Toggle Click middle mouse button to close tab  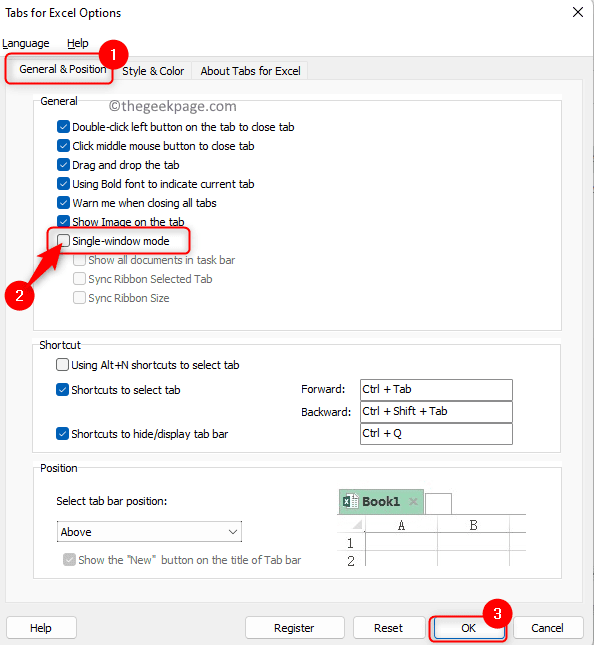point(63,146)
